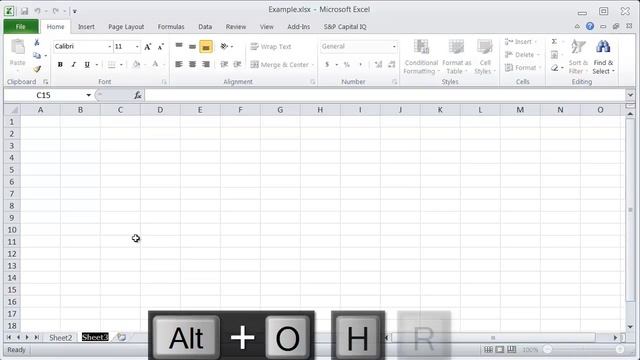Open Conditional Formatting
Image resolution: width=640 pixels, height=360 pixels.
click(x=421, y=57)
